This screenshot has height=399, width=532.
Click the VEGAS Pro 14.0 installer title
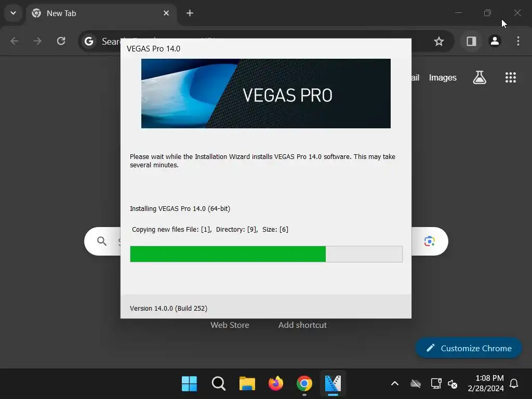pos(153,49)
